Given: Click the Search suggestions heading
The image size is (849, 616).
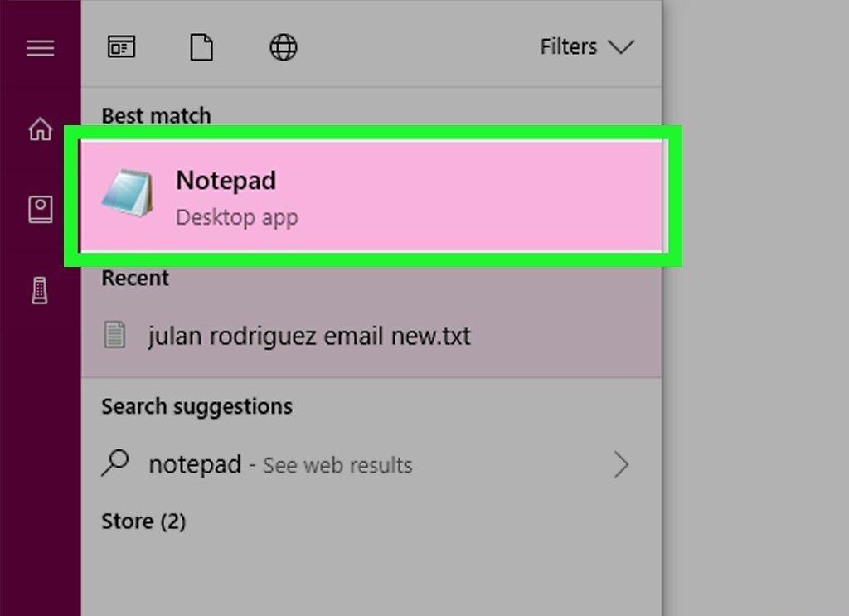Looking at the screenshot, I should tap(197, 406).
